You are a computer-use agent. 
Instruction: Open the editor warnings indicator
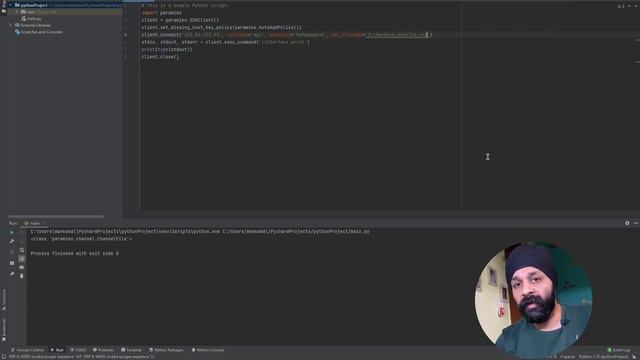pyautogui.click(x=621, y=6)
